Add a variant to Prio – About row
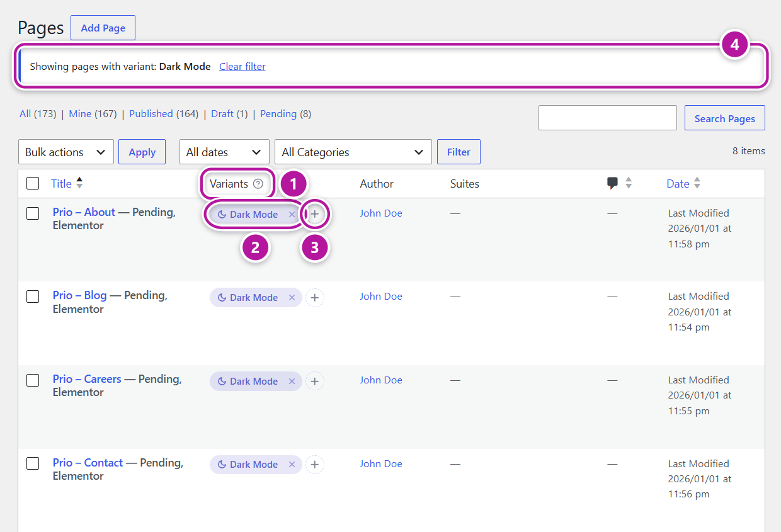The image size is (781, 532). (x=315, y=214)
